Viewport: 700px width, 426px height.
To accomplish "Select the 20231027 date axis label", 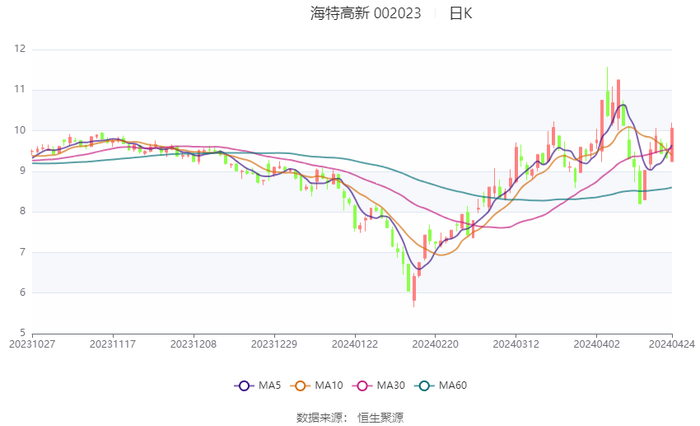I will click(32, 343).
